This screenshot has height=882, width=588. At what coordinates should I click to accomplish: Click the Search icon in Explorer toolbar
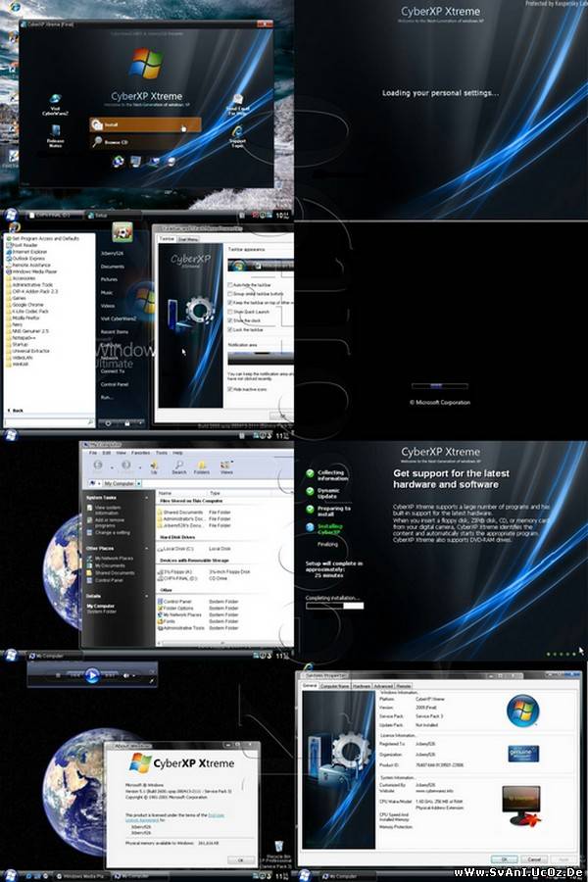coord(178,466)
